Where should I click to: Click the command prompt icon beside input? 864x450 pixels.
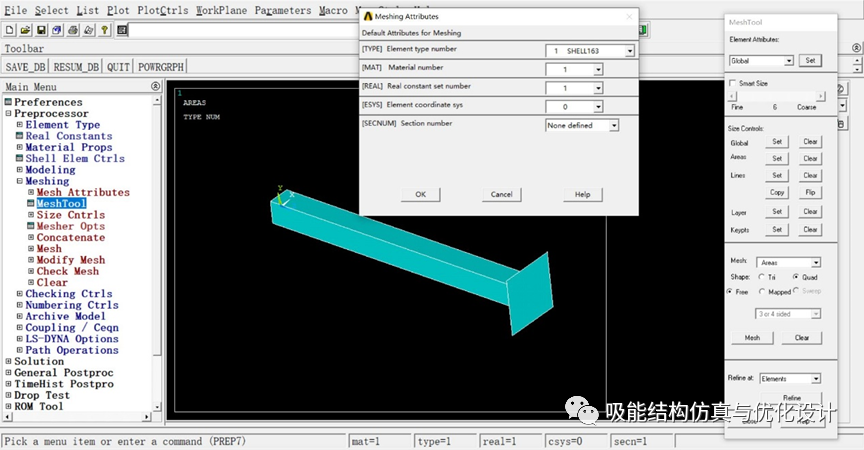point(122,30)
